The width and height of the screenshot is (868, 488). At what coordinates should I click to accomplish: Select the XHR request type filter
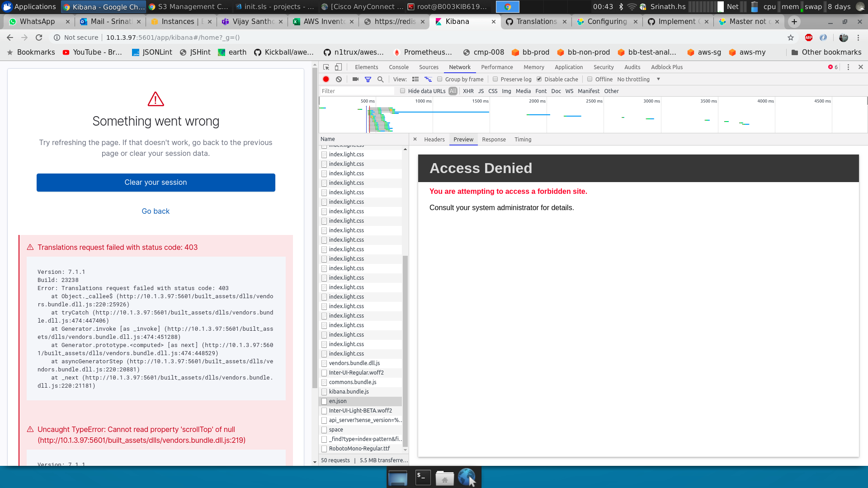[468, 91]
